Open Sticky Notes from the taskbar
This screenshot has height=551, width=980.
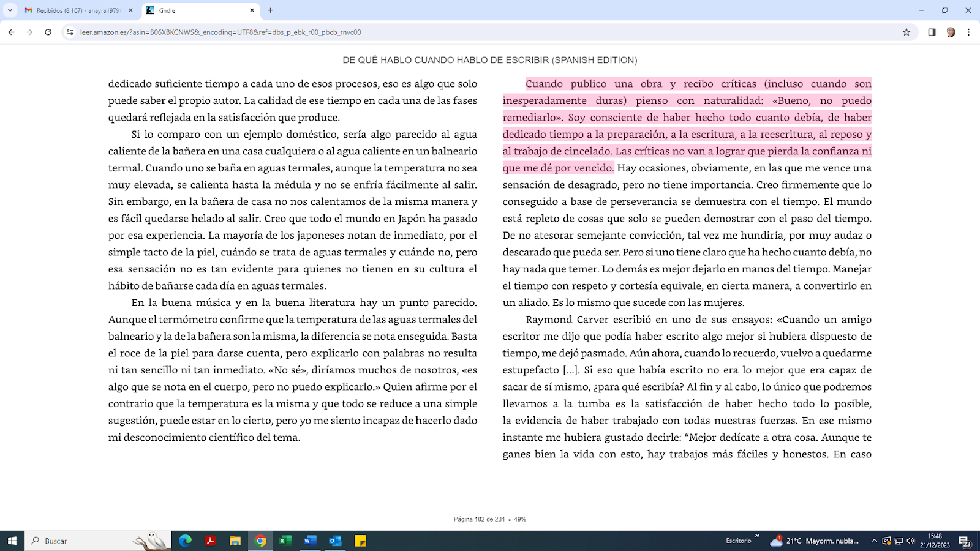pyautogui.click(x=360, y=541)
